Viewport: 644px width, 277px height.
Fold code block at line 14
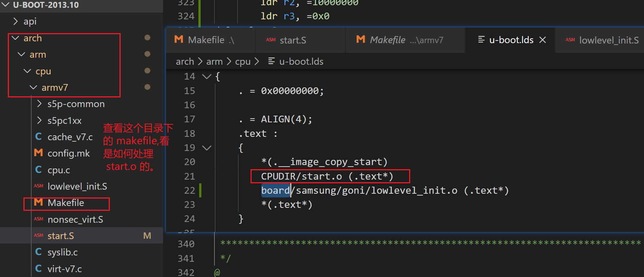click(207, 76)
